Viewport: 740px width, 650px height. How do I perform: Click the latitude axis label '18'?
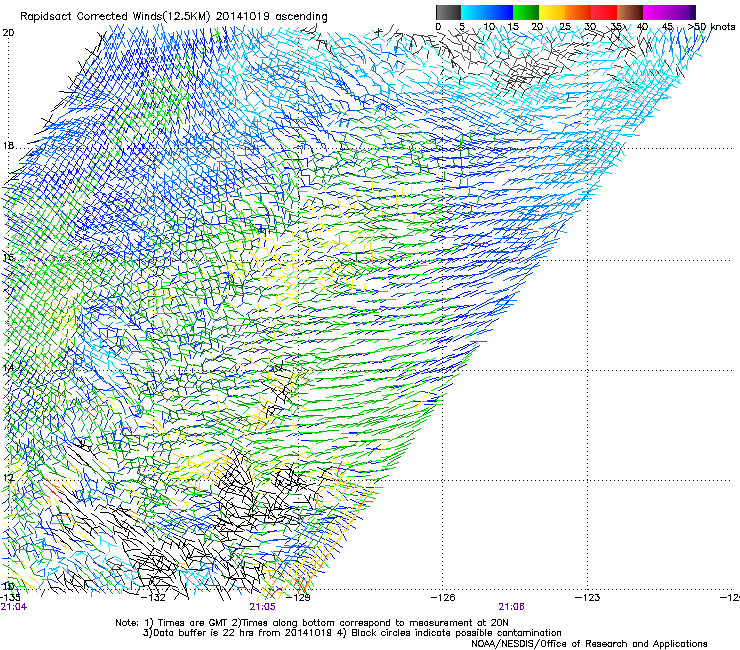coord(8,146)
